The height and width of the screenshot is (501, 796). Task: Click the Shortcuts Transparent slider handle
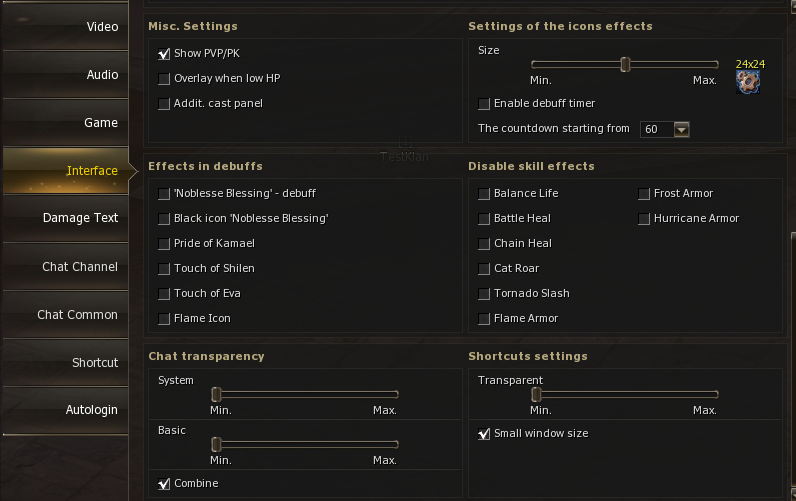pos(536,394)
